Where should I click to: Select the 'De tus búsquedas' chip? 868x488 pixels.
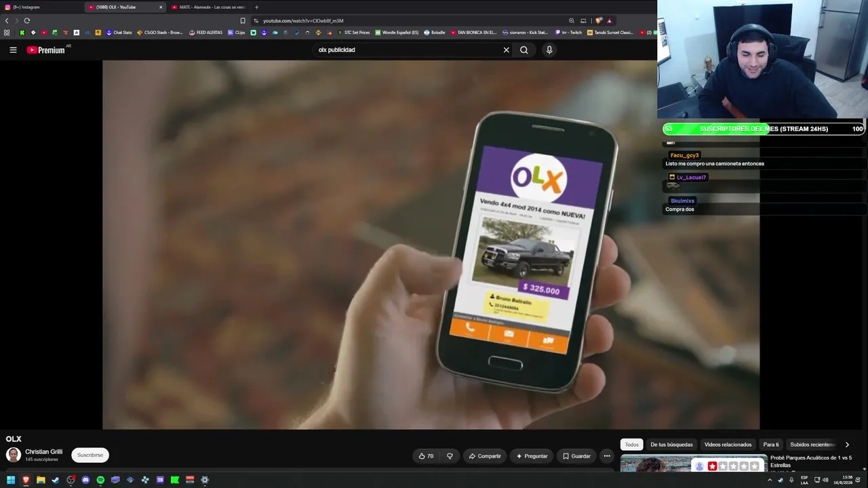(671, 445)
